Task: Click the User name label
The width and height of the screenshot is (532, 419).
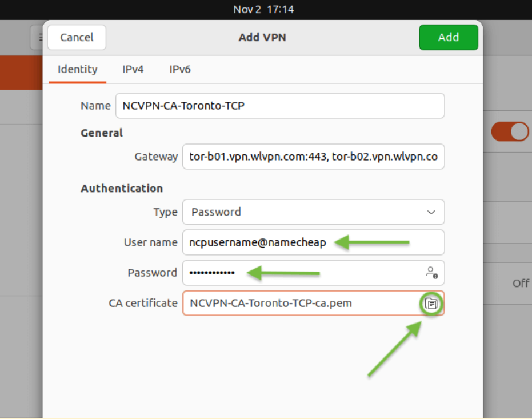Action: [x=151, y=242]
